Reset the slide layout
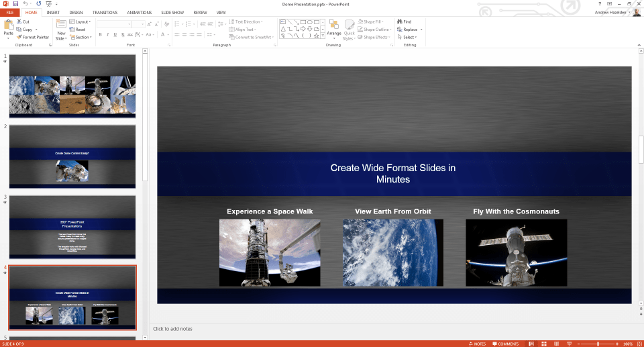Screen dimensions: 644x347 point(77,29)
